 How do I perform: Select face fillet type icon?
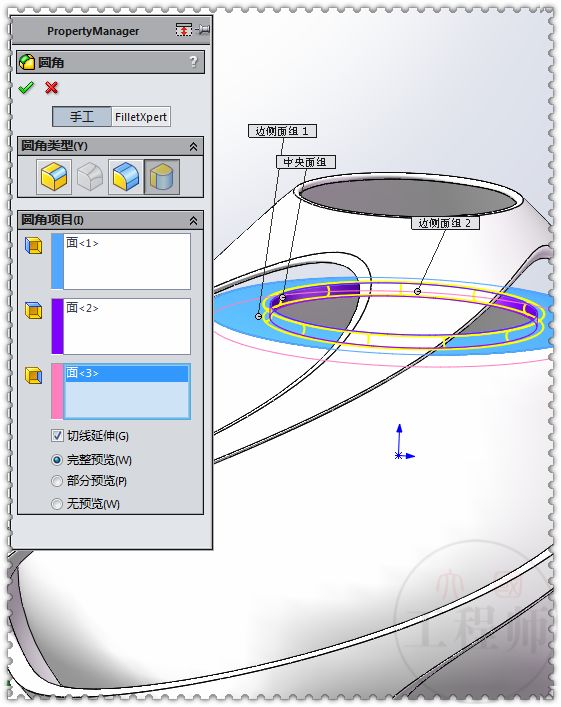click(x=126, y=177)
